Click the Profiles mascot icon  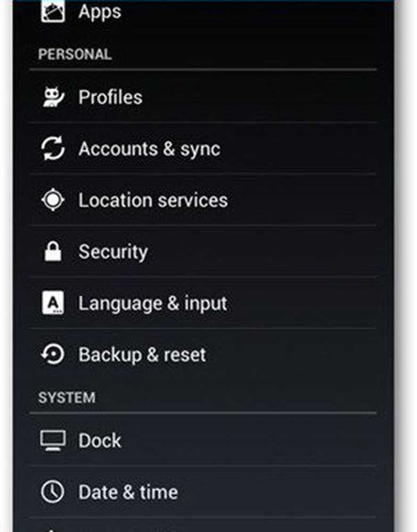click(x=53, y=97)
